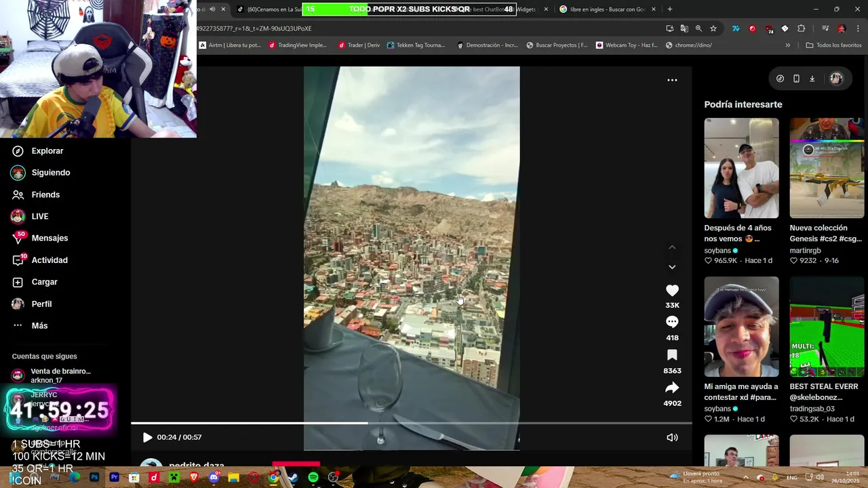Open Steam from the taskbar
This screenshot has height=488, width=868.
point(293,478)
